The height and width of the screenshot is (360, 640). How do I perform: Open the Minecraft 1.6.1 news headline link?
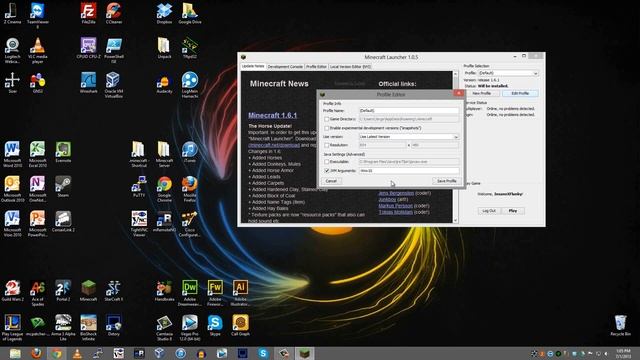pos(272,116)
